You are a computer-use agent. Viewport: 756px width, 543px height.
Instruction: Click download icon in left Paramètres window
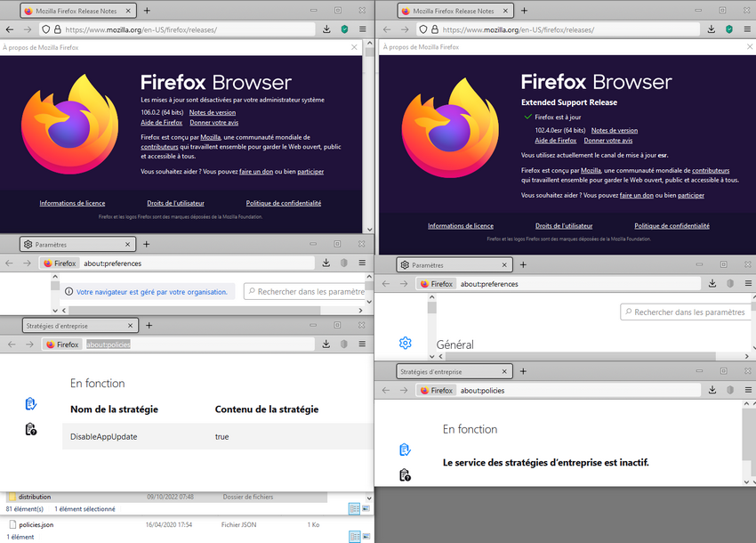[326, 263]
